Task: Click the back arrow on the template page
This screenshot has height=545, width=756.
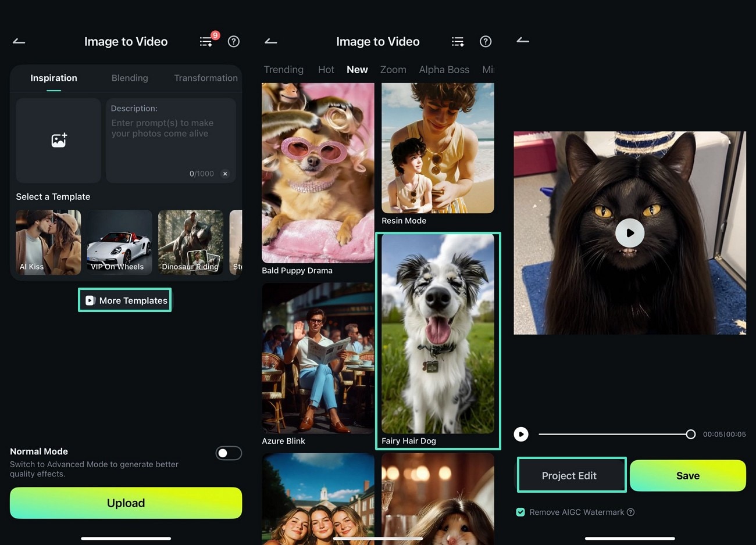Action: coord(271,41)
